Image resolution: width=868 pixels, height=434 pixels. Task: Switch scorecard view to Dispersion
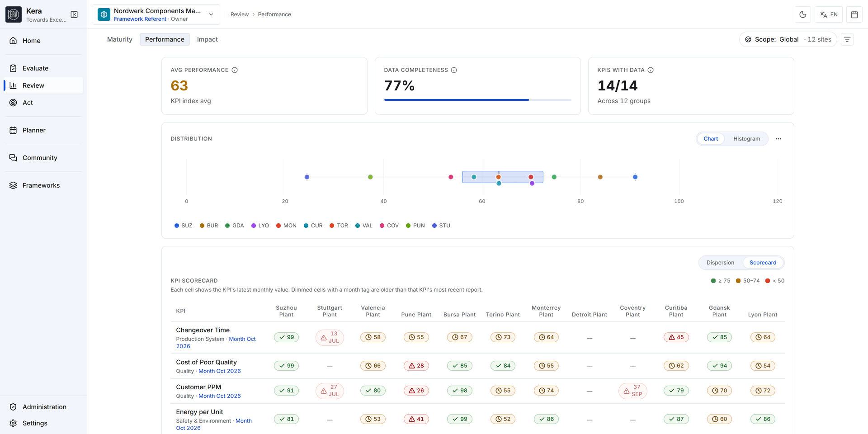tap(720, 263)
